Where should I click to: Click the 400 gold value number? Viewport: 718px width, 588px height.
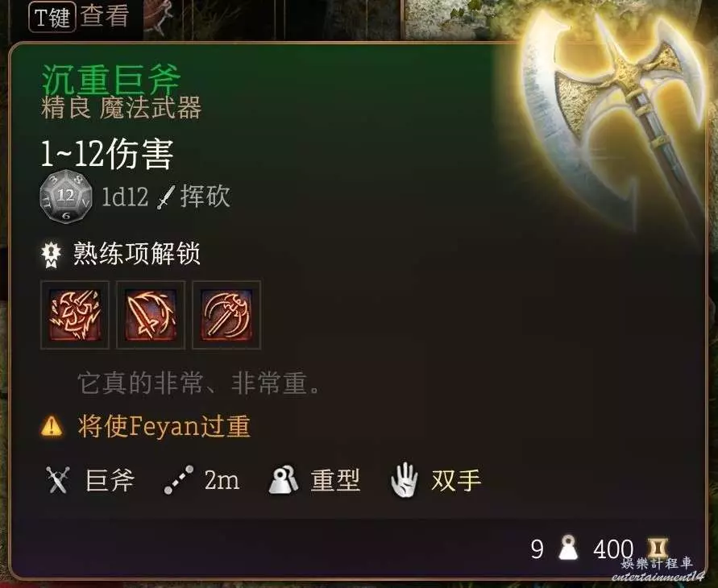point(613,549)
